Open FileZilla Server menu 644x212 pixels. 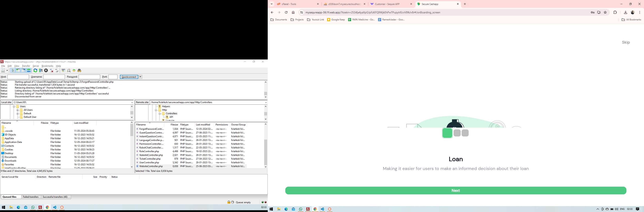(36, 66)
